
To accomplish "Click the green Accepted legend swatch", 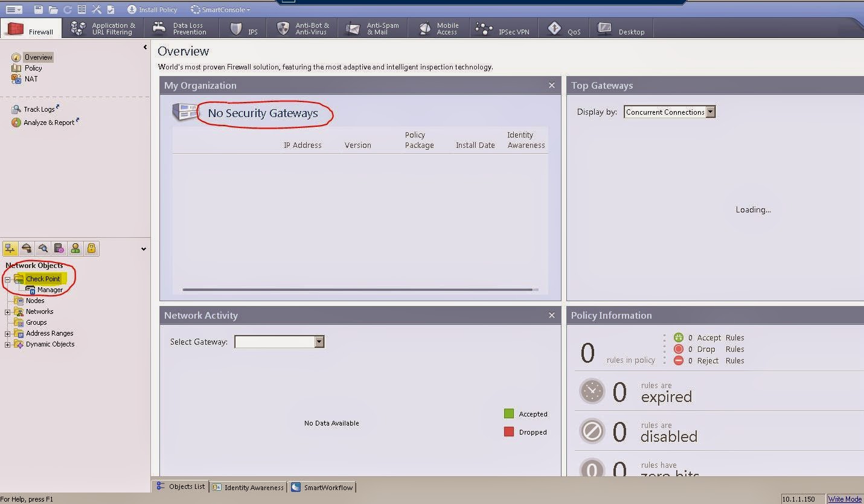I will pyautogui.click(x=509, y=413).
